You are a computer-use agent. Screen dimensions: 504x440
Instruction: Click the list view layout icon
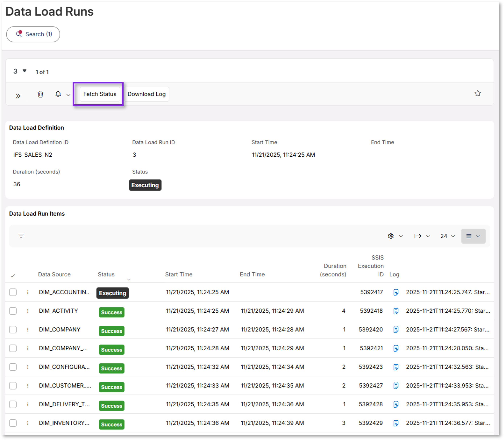469,236
